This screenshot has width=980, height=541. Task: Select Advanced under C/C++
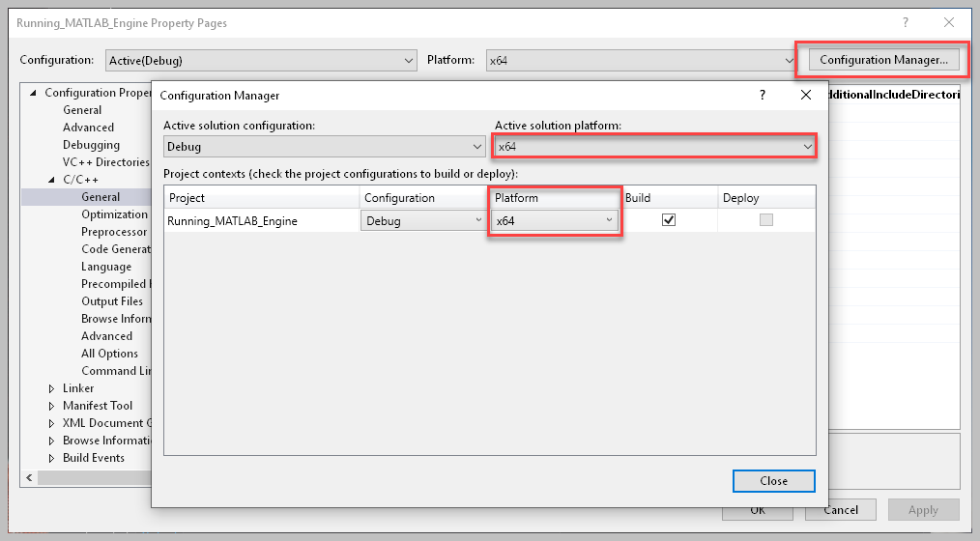107,336
